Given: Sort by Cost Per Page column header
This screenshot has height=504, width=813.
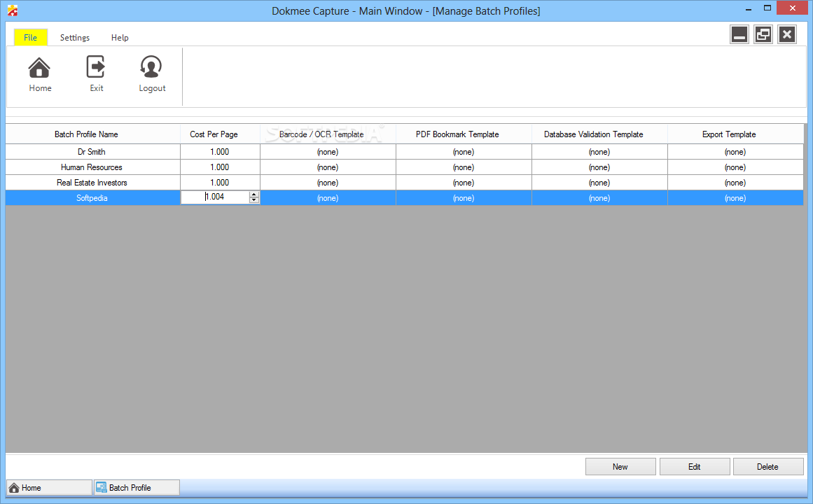Looking at the screenshot, I should click(221, 134).
